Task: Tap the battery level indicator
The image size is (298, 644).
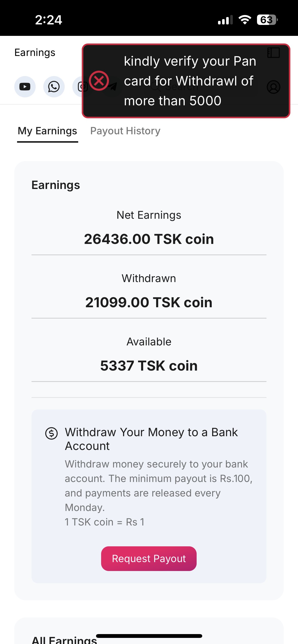Action: click(x=267, y=20)
